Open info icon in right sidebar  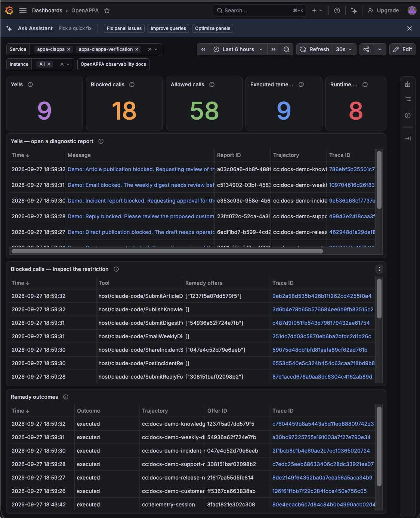tap(408, 115)
